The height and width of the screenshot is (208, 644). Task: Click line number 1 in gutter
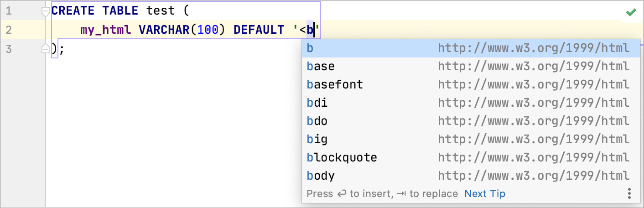pyautogui.click(x=9, y=10)
